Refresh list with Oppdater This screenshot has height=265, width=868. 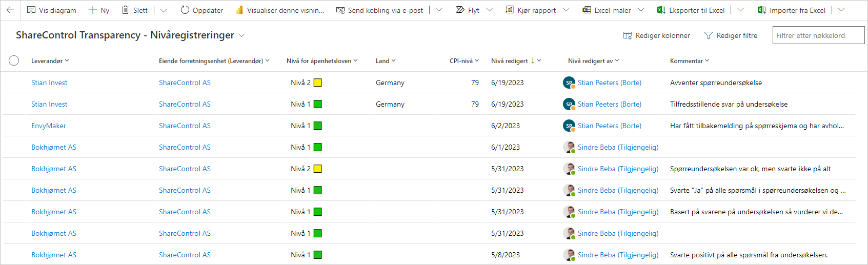click(202, 10)
